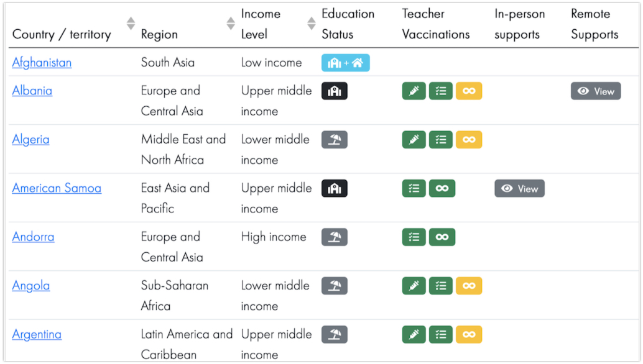Viewport: 643px width, 364px height.
Task: View American Samoa's in-person supports
Action: pos(519,188)
